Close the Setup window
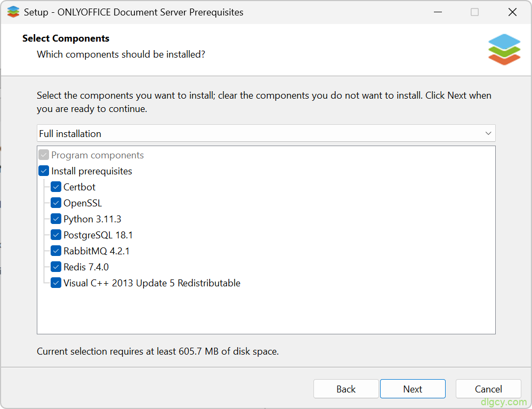This screenshot has height=409, width=532. [512, 12]
